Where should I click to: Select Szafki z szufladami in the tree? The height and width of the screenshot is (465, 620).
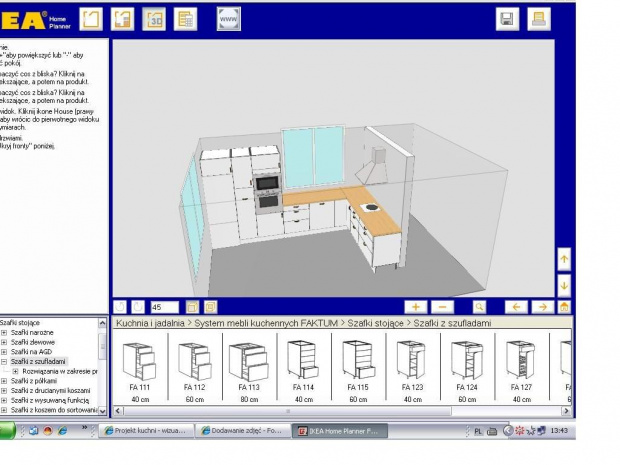[40, 361]
